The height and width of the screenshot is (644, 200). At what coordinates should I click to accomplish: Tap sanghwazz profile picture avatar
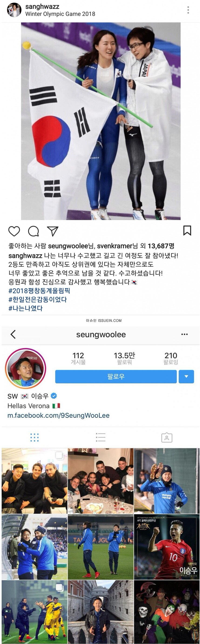tap(14, 10)
